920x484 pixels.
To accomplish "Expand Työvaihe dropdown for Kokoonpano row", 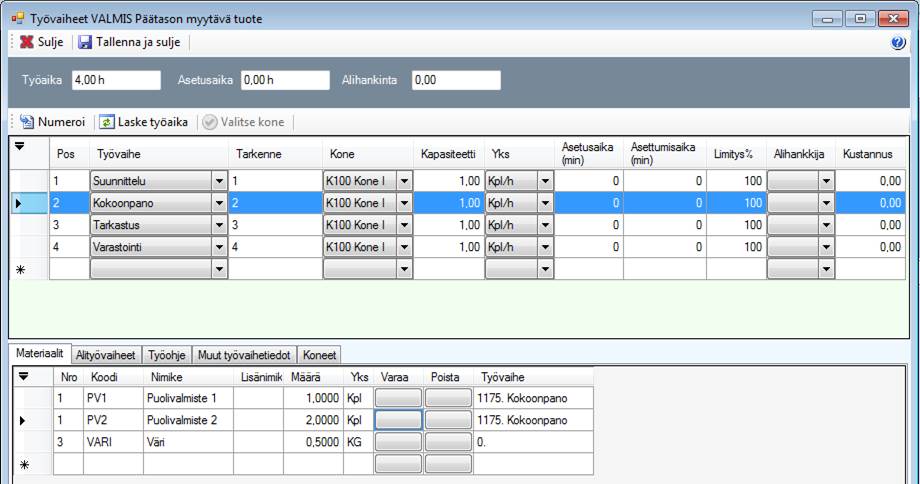I will [x=219, y=203].
